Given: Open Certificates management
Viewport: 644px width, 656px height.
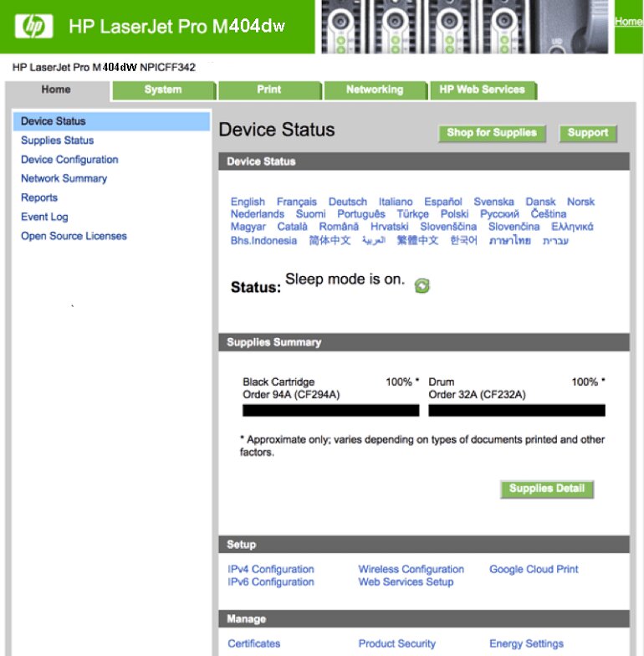Looking at the screenshot, I should [254, 643].
